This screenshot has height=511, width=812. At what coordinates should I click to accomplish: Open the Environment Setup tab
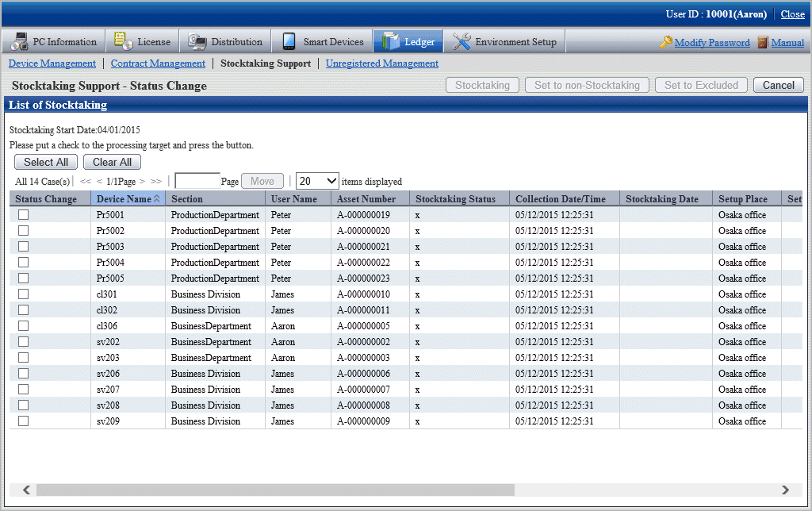pos(504,41)
